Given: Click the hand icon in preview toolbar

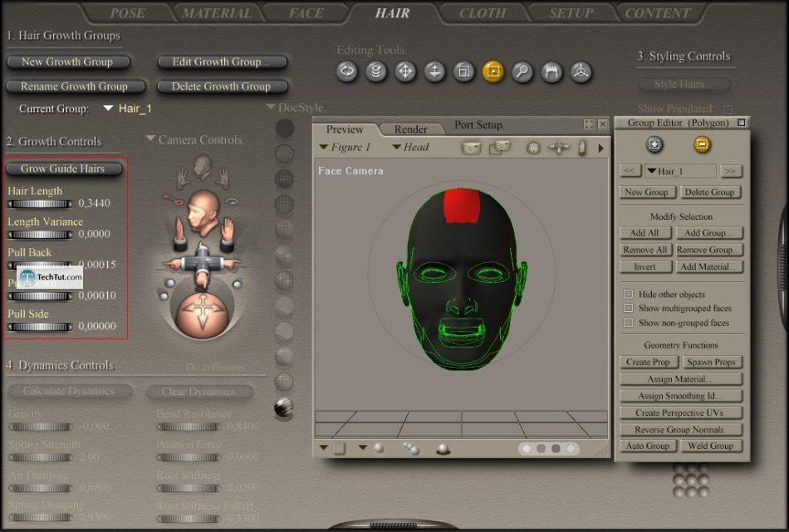Looking at the screenshot, I should 581,148.
